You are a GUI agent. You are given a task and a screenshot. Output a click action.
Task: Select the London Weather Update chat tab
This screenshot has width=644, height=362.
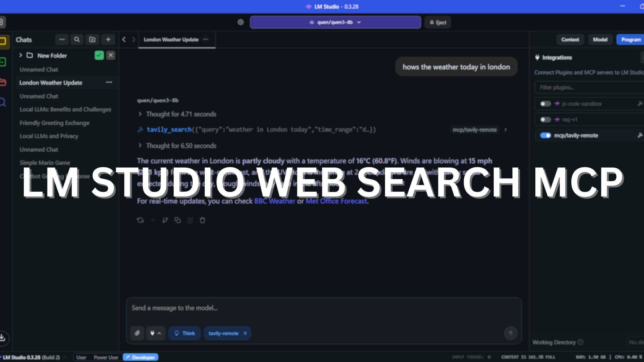click(171, 40)
